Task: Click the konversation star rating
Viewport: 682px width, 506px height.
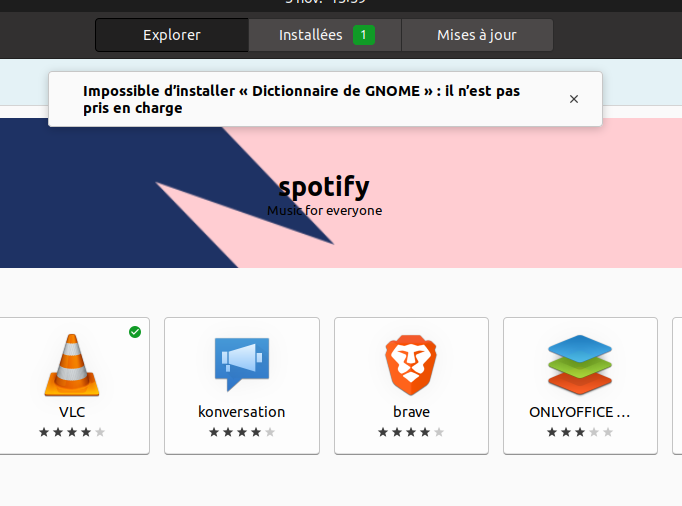Action: (x=241, y=432)
